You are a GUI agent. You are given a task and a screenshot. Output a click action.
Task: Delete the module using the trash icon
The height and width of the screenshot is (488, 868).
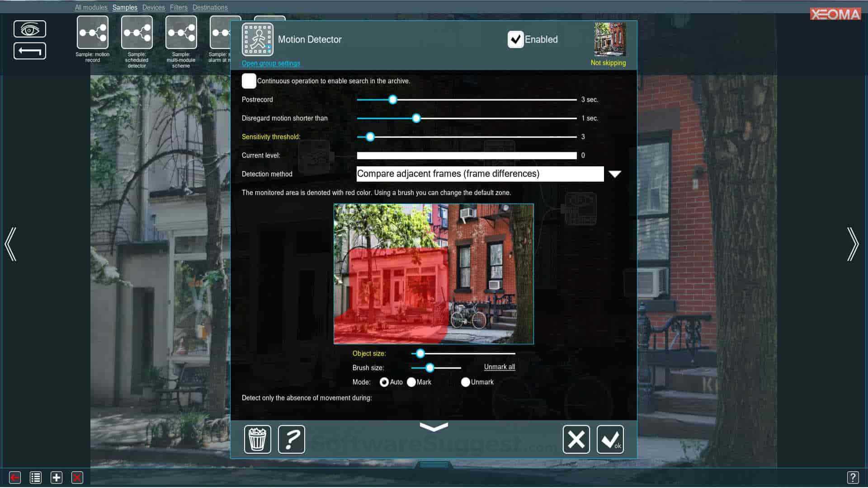pyautogui.click(x=257, y=439)
